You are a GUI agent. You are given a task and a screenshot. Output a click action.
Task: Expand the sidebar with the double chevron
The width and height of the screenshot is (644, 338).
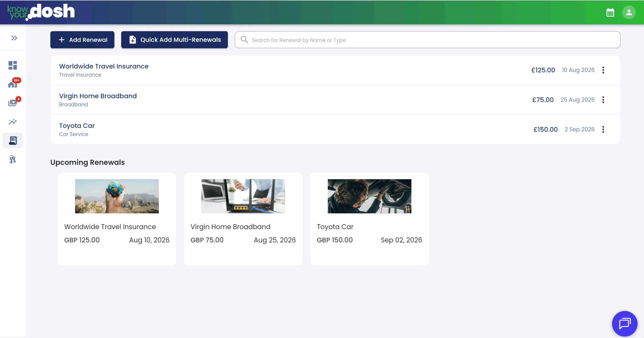point(14,38)
